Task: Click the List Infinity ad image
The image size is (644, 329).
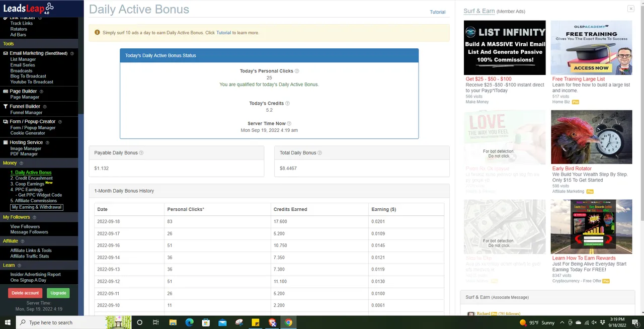Action: pos(505,48)
